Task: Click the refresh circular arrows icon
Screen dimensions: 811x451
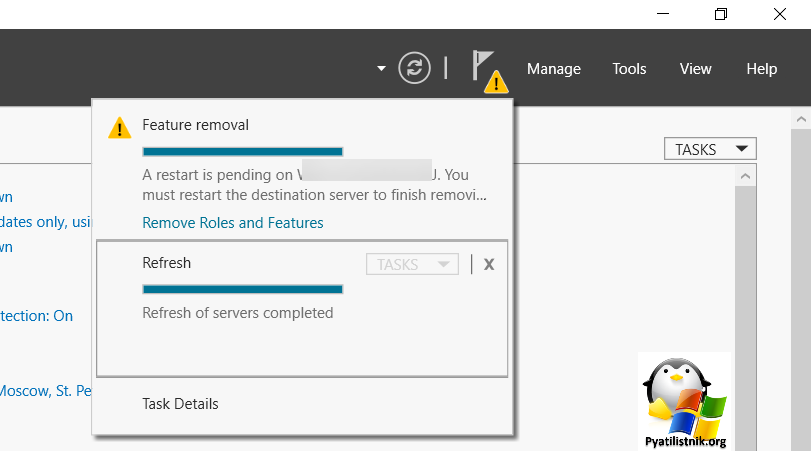Action: (414, 68)
